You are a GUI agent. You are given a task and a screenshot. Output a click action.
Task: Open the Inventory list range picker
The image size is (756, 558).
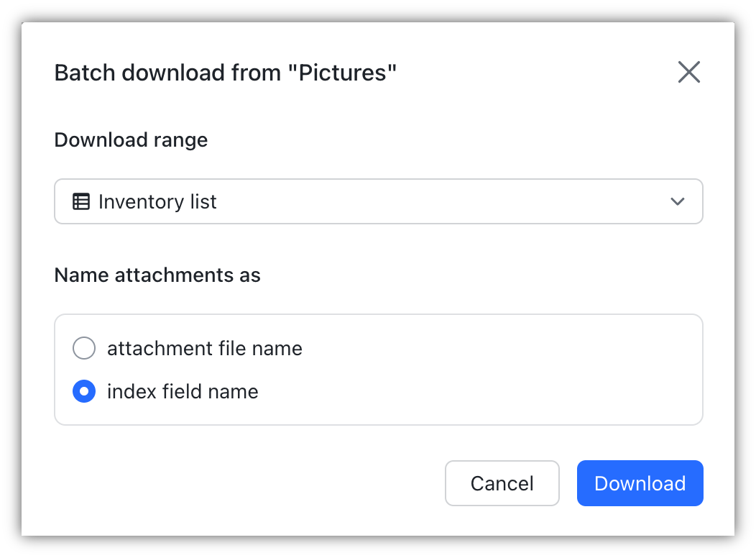point(379,201)
